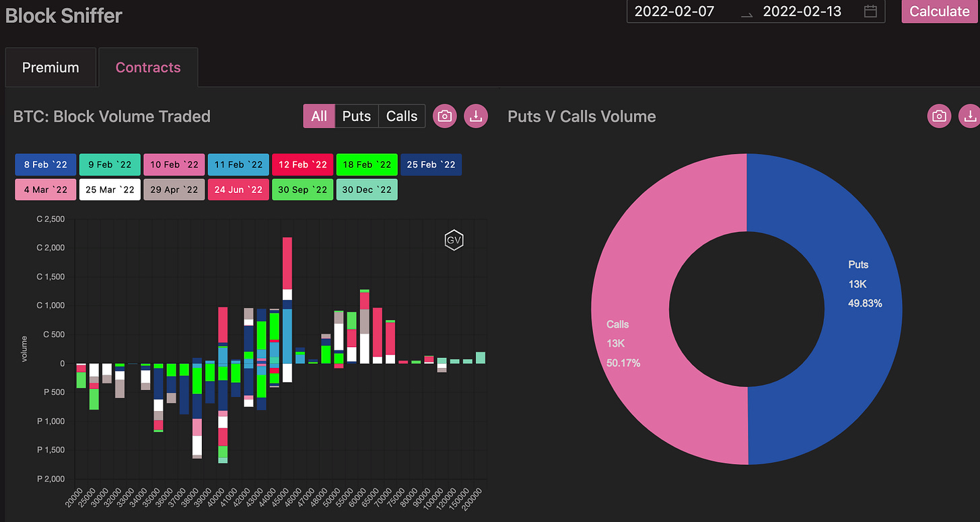
Task: Toggle the 18 Feb `22 legend series
Action: pos(367,165)
